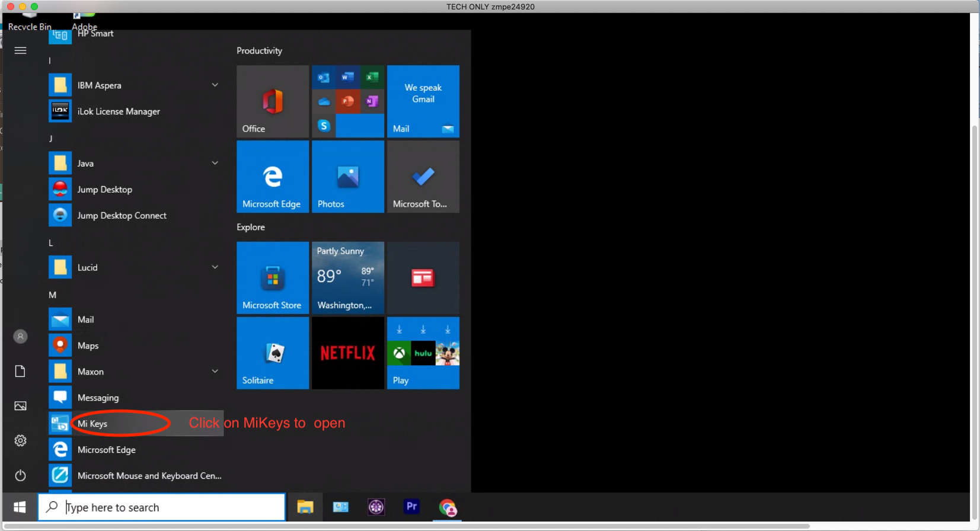Image resolution: width=980 pixels, height=531 pixels.
Task: Open the Mail app in list
Action: click(136, 319)
